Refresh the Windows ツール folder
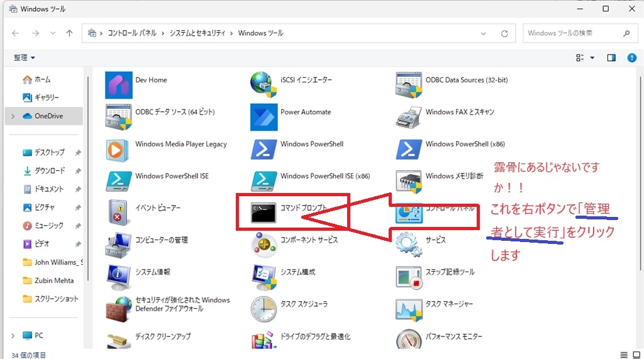 coord(504,34)
